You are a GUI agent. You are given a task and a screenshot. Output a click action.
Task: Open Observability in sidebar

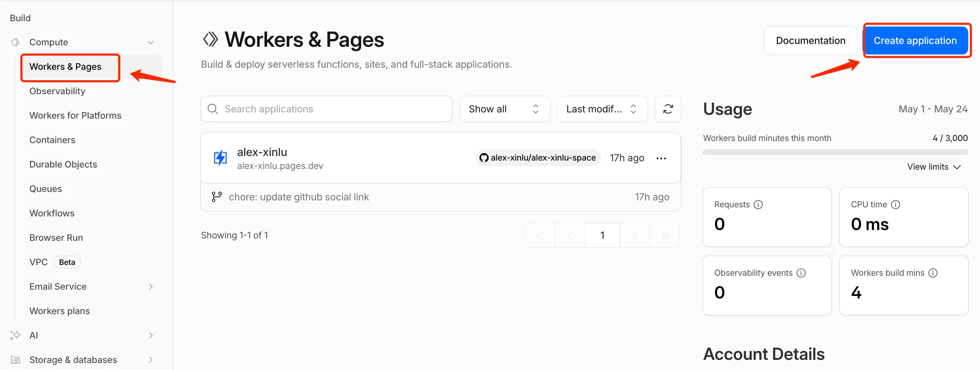(x=57, y=91)
